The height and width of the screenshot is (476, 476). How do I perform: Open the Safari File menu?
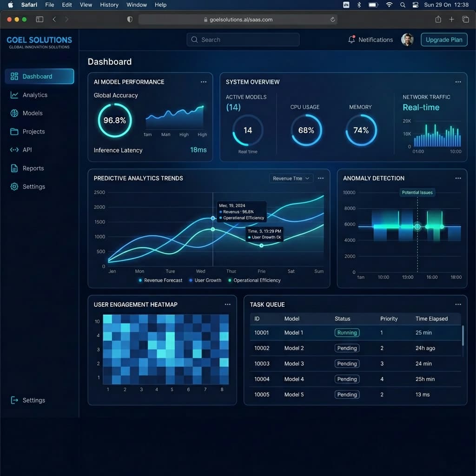[49, 5]
